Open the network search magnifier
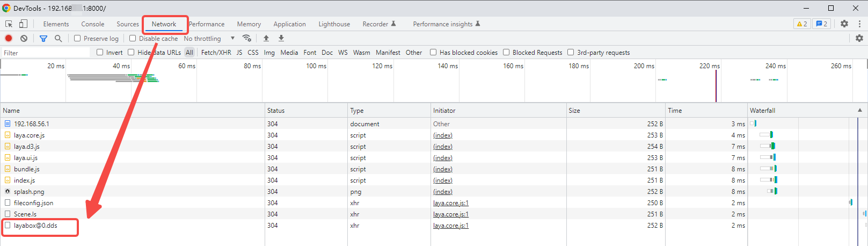The width and height of the screenshot is (868, 246). click(x=58, y=38)
